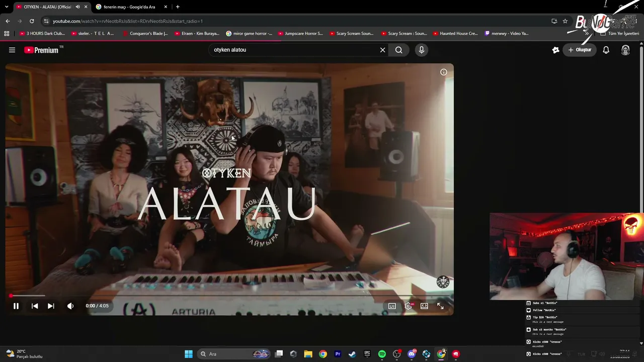This screenshot has width=644, height=362.
Task: Open the YouTube guide hamburger menu
Action: pos(12,50)
